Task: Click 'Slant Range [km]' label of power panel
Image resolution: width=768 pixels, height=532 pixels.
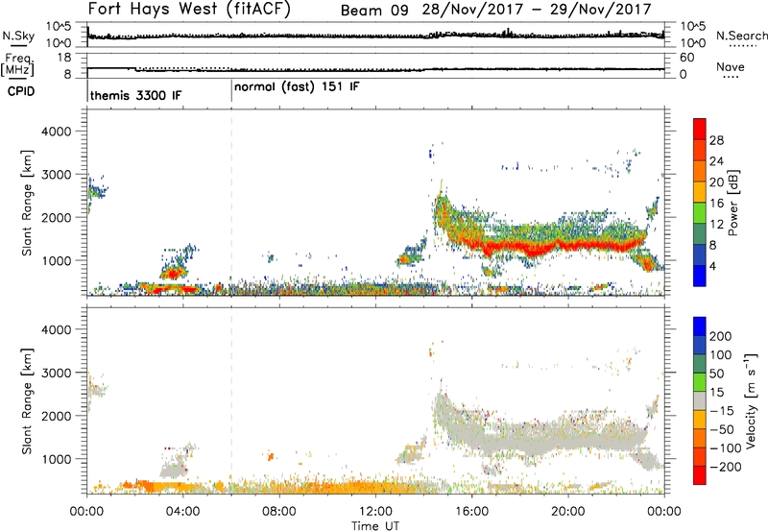Action: pyautogui.click(x=27, y=203)
